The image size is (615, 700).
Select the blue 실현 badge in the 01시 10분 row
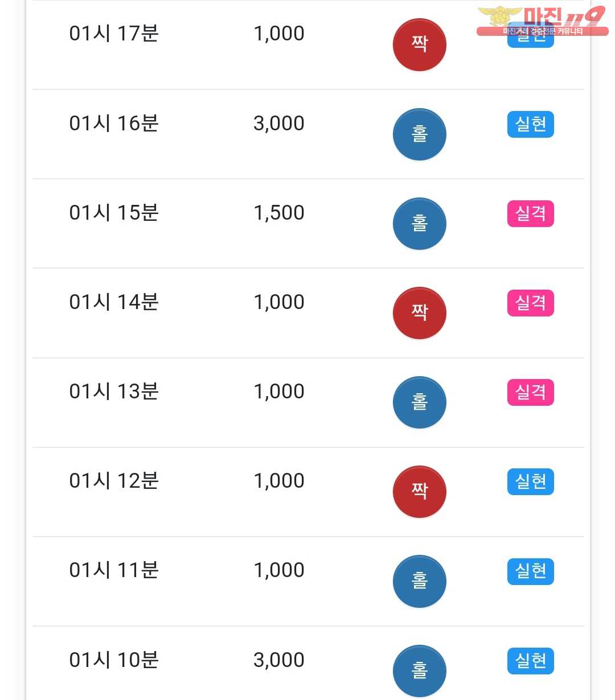[530, 661]
